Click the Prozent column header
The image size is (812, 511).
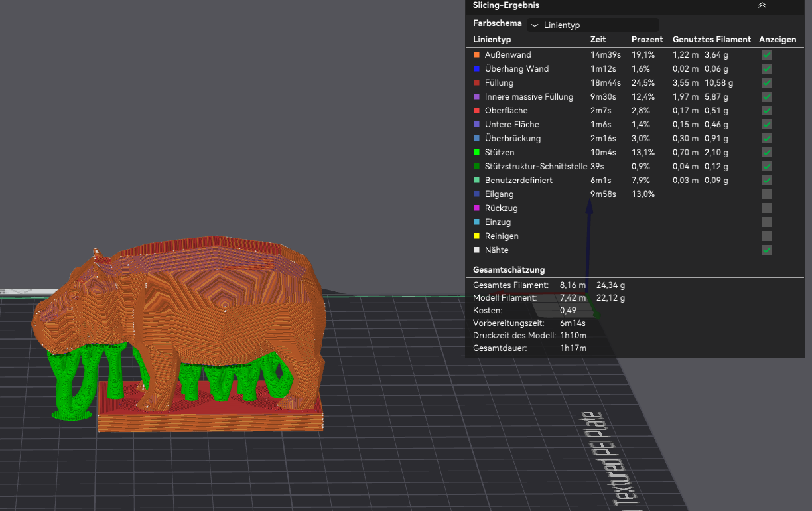(647, 40)
